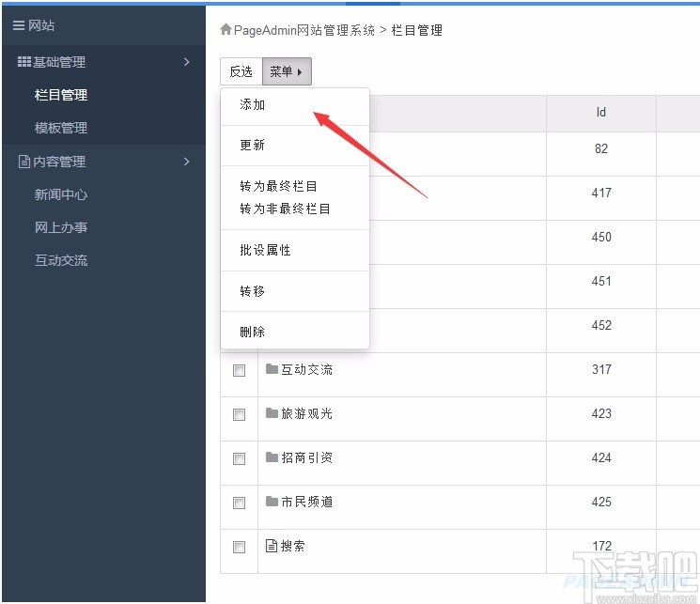Viewport: 700px width, 604px height.
Task: Open 网上办事 in the sidebar
Action: pyautogui.click(x=61, y=227)
